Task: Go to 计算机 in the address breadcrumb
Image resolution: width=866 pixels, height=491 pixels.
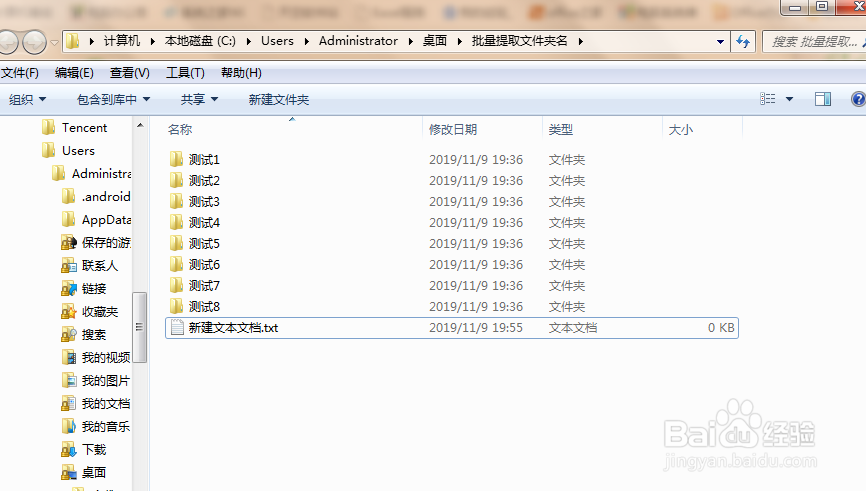Action: tap(122, 41)
